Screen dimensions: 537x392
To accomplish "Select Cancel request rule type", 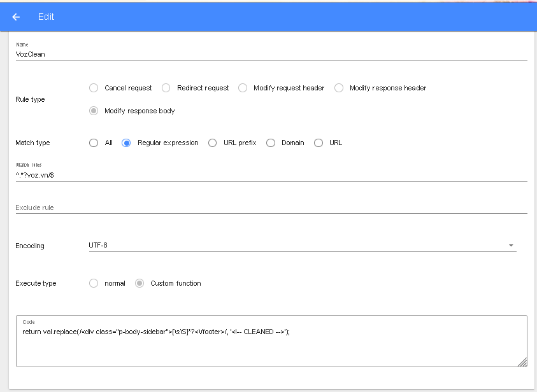I will [x=94, y=88].
